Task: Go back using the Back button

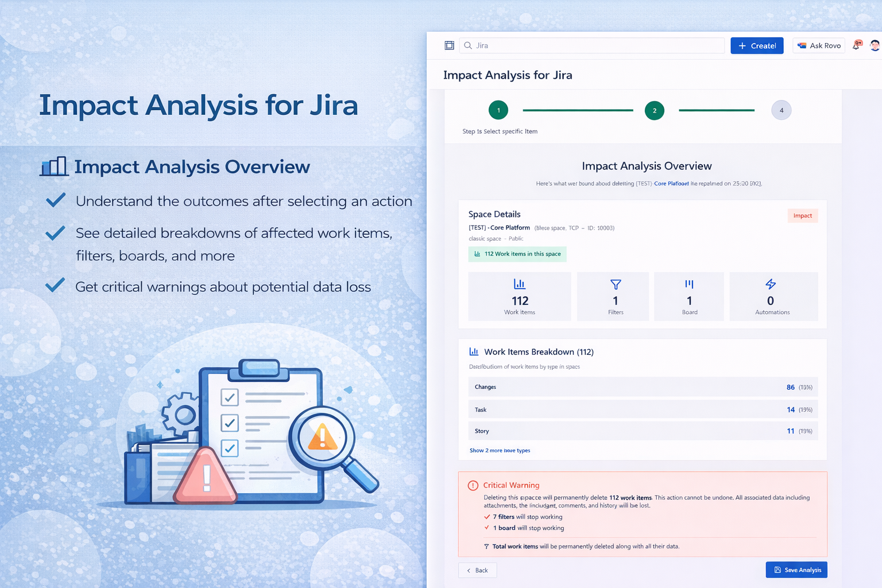Action: coord(477,570)
